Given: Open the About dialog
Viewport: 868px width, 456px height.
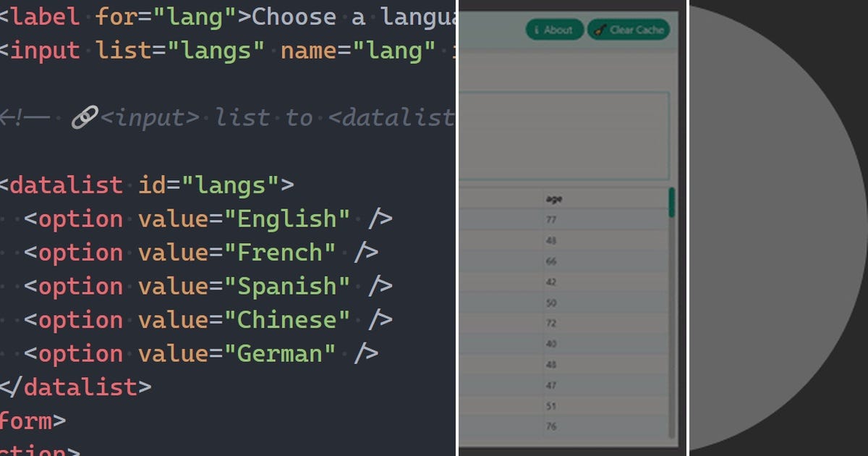Looking at the screenshot, I should (554, 30).
